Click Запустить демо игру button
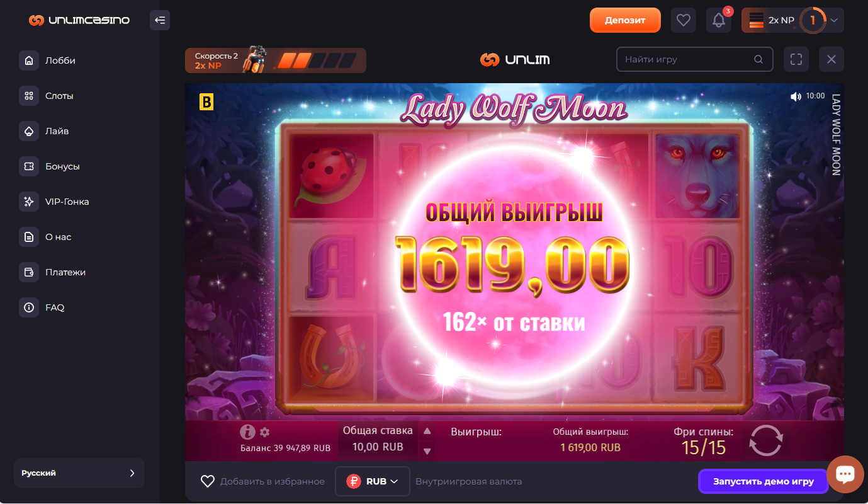The width and height of the screenshot is (868, 504). pos(763,481)
